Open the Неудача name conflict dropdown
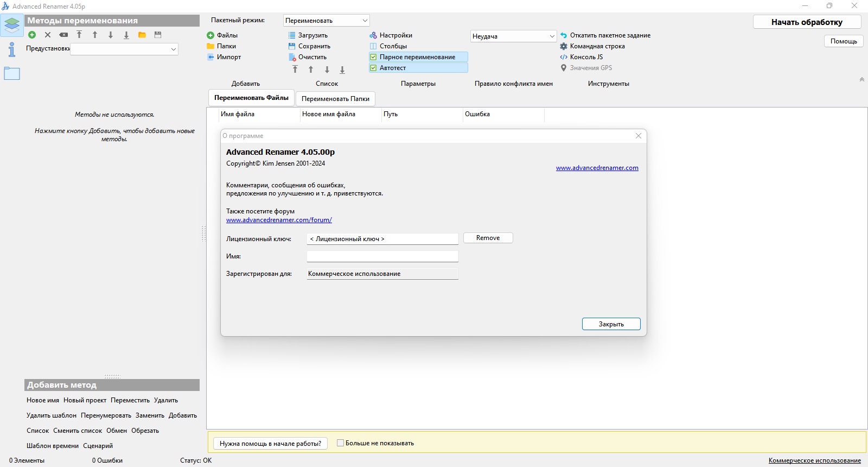This screenshot has height=467, width=868. point(513,36)
